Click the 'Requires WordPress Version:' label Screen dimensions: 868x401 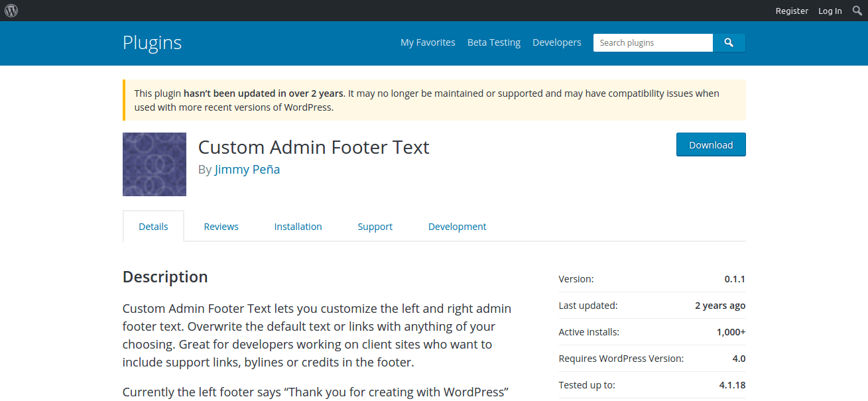[x=621, y=359]
